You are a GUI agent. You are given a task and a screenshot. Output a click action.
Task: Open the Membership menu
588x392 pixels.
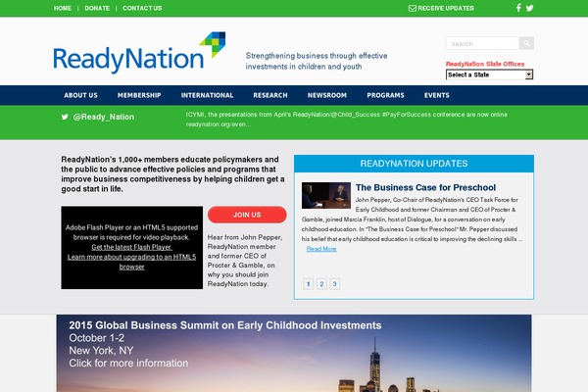[x=139, y=95]
